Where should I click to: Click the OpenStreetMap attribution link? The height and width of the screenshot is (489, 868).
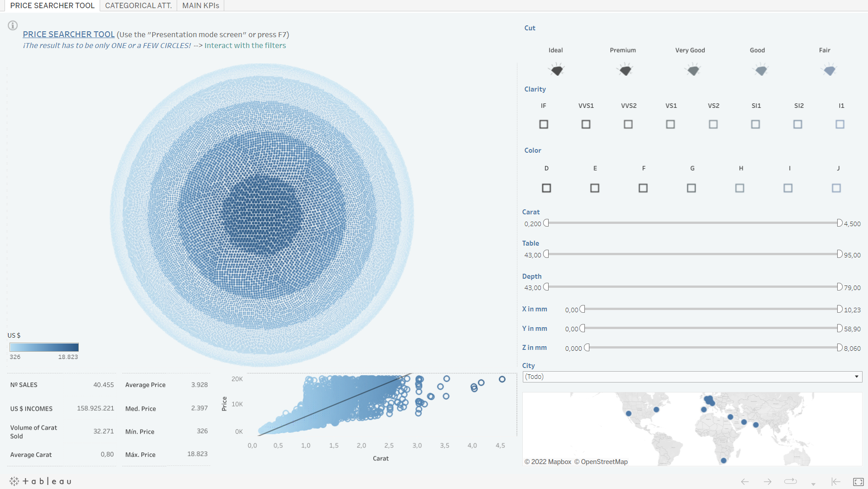(x=601, y=462)
